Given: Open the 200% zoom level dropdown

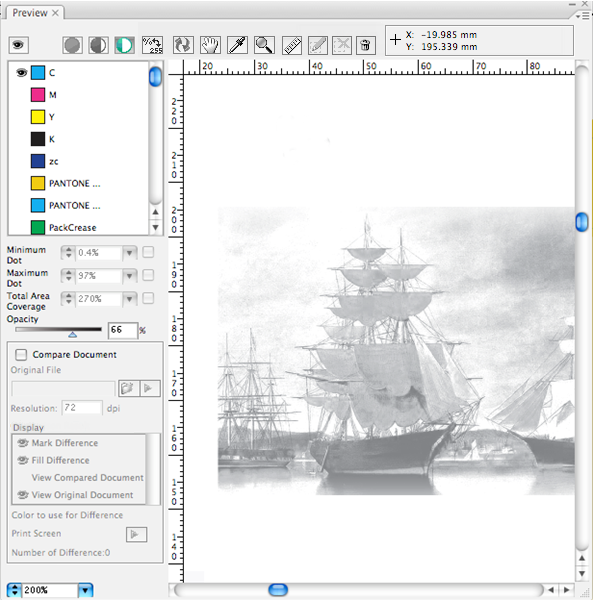Looking at the screenshot, I should (x=86, y=590).
